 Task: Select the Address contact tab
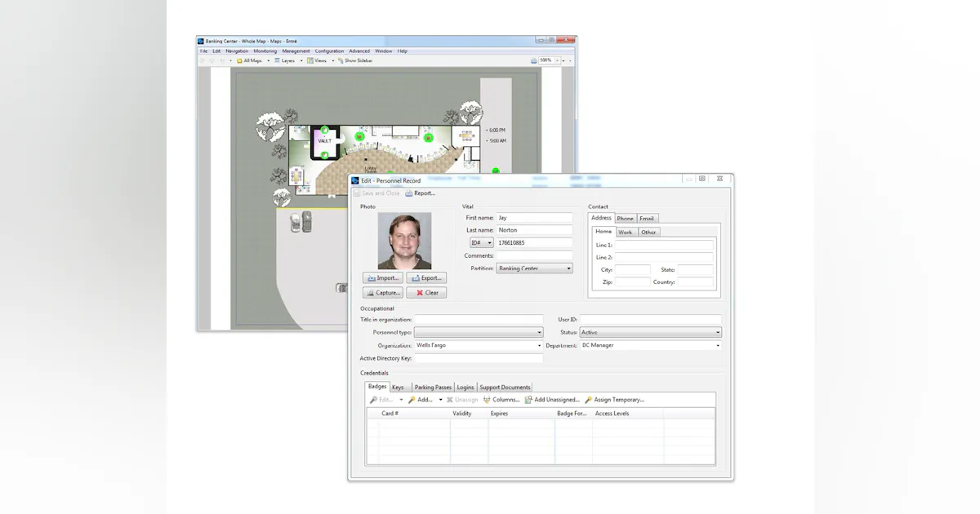[601, 218]
